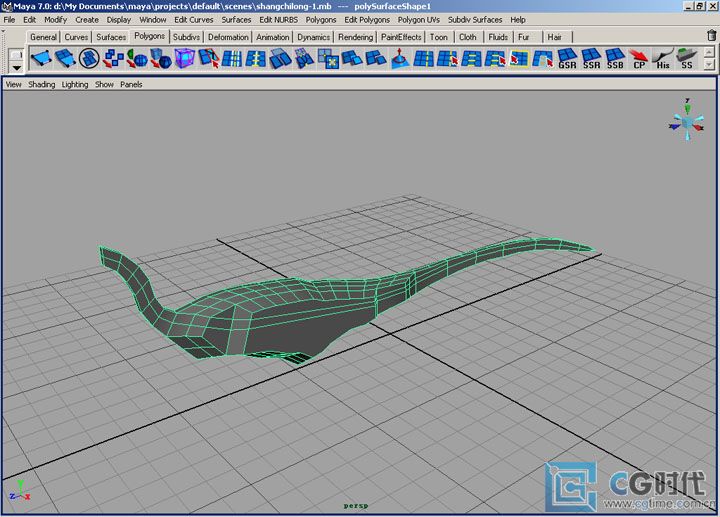Open the viewport Lighting menu

[x=75, y=84]
